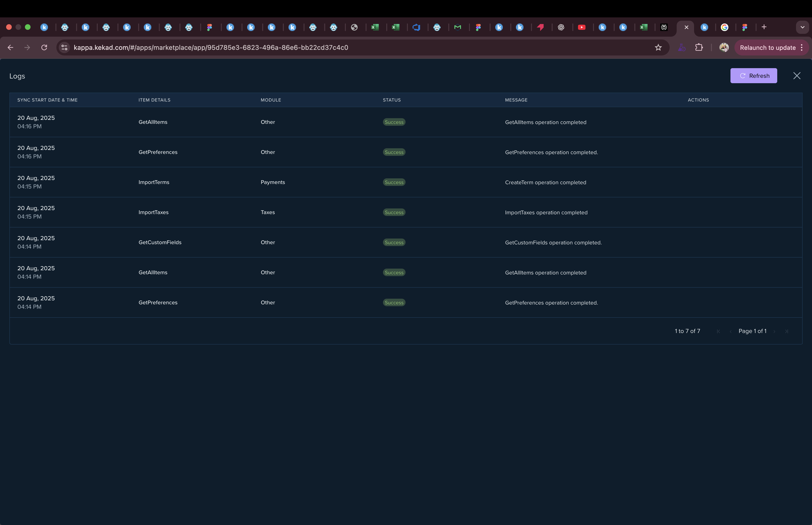
Task: Click the browser back arrow
Action: [11, 48]
